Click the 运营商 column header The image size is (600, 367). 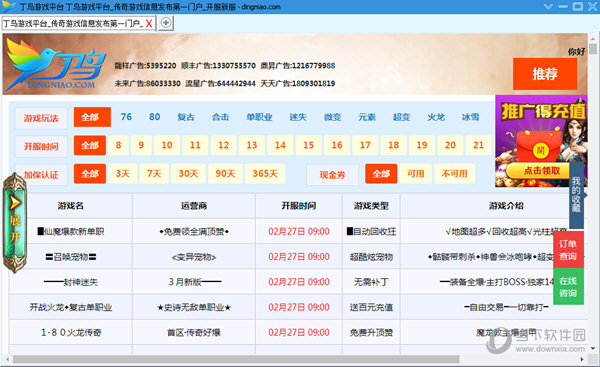click(x=194, y=206)
